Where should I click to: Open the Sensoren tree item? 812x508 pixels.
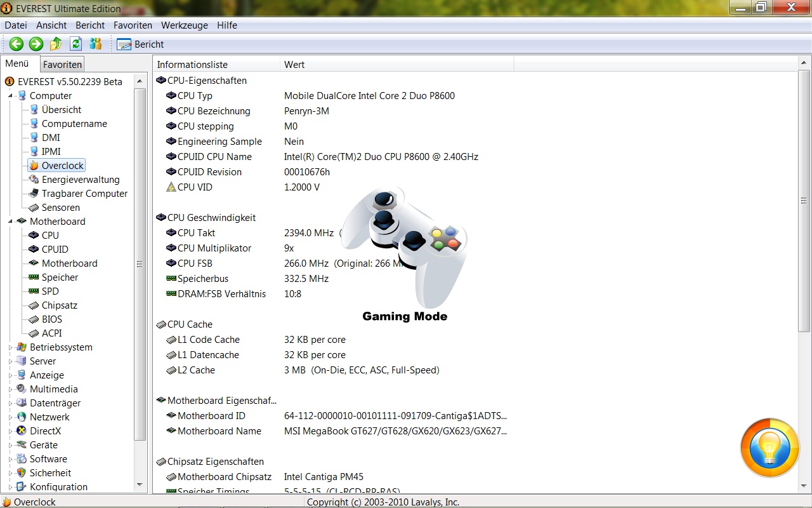[x=61, y=208]
